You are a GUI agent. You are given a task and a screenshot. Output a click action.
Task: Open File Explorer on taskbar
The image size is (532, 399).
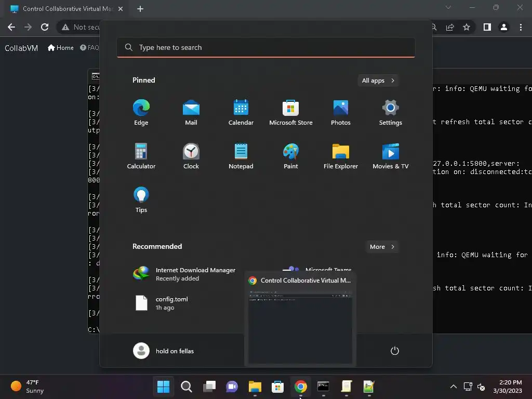point(255,387)
